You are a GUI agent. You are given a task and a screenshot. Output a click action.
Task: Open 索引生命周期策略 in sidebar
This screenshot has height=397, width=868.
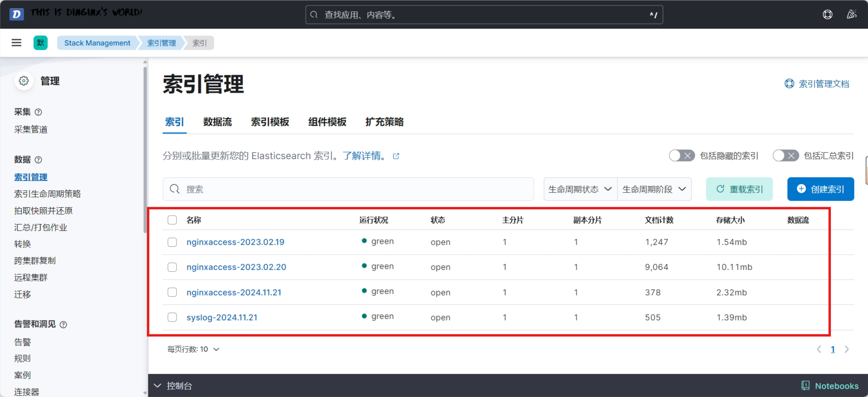tap(47, 194)
